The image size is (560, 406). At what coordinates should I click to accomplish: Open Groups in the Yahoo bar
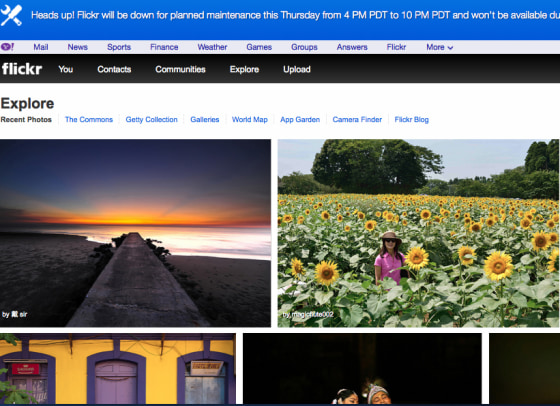point(304,47)
